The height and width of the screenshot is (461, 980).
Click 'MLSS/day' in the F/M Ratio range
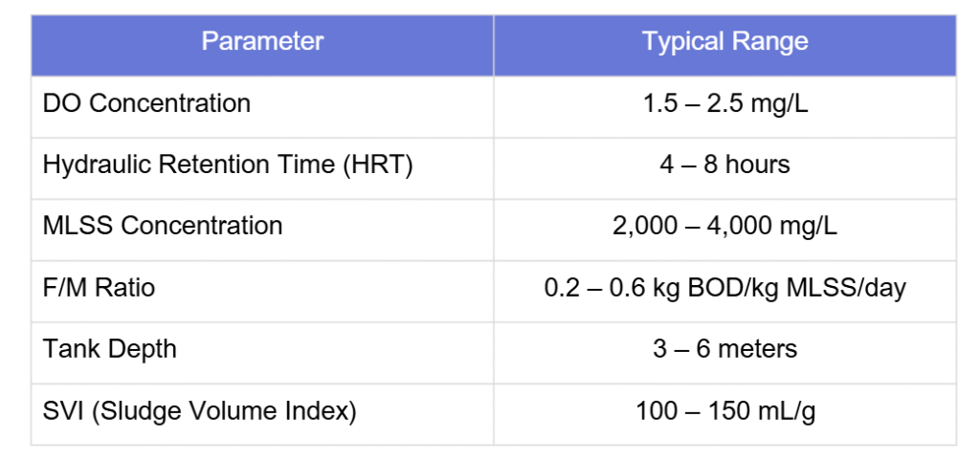(x=846, y=288)
